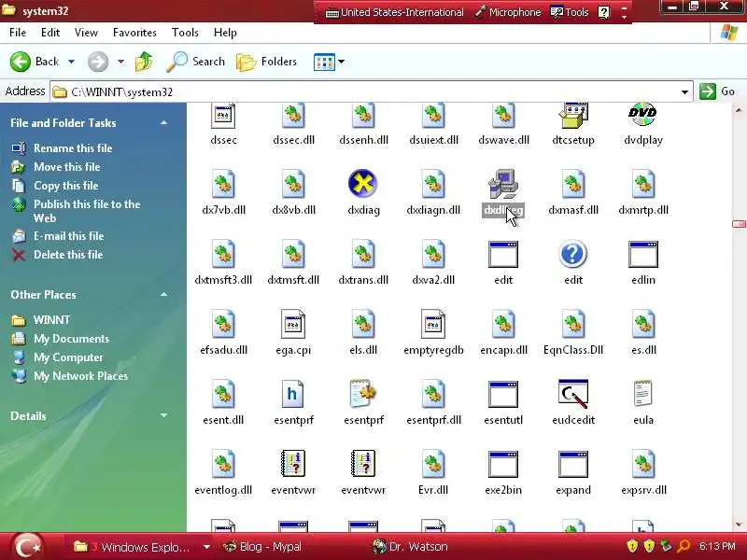
Task: Open the Favorites menu
Action: tap(134, 33)
